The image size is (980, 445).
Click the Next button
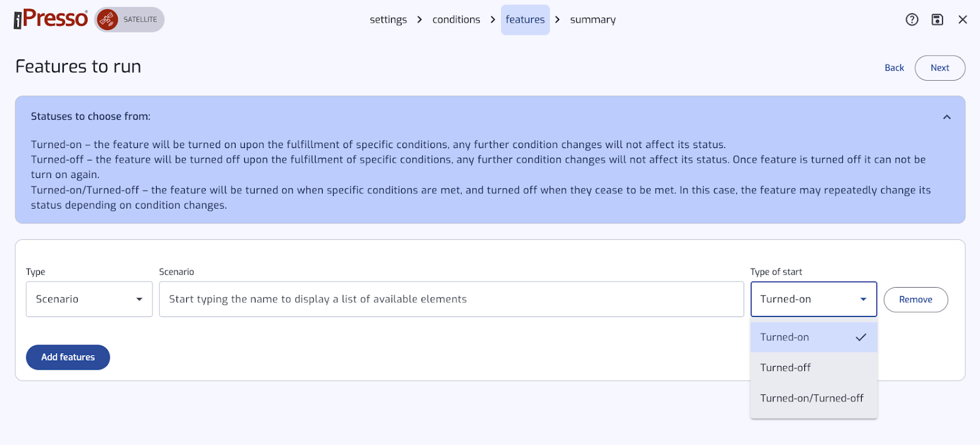940,68
